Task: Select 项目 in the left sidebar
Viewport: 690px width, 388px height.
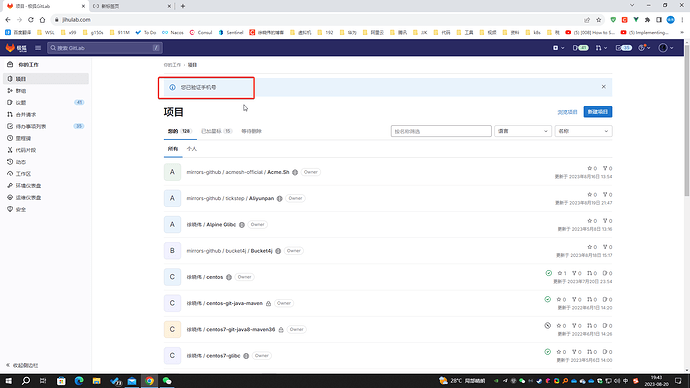Action: (46, 79)
